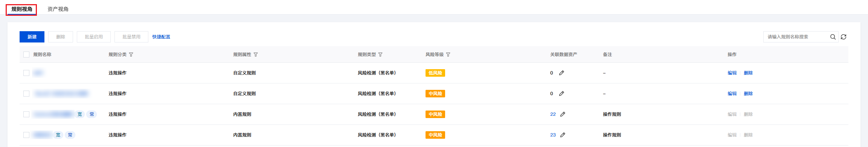Open 规则类型 filter icon

(380, 55)
